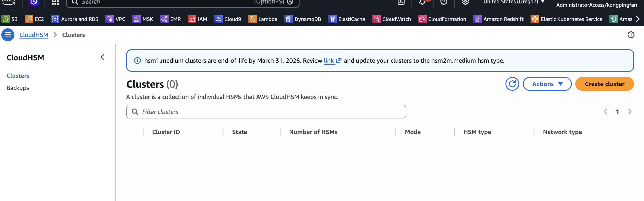Image resolution: width=644 pixels, height=201 pixels.
Task: Select Clusters in the sidebar
Action: coord(18,76)
